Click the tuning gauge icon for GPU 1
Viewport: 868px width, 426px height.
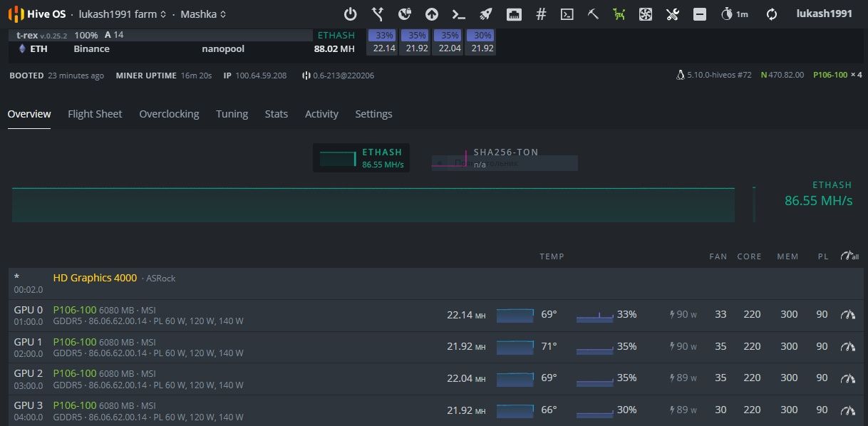pos(848,346)
